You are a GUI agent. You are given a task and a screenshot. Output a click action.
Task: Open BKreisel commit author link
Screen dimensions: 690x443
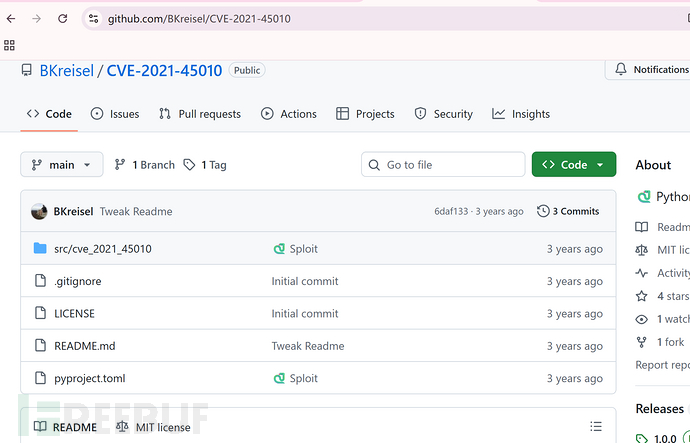pos(73,211)
